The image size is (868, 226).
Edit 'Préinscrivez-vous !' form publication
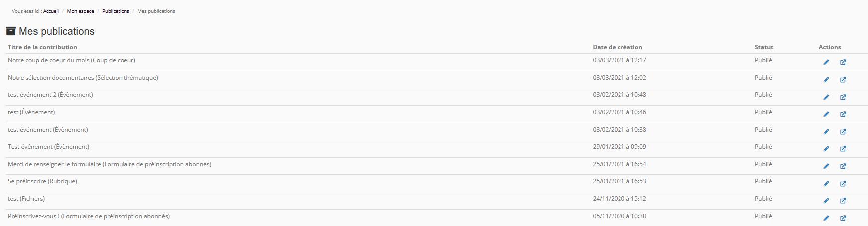[x=826, y=218]
